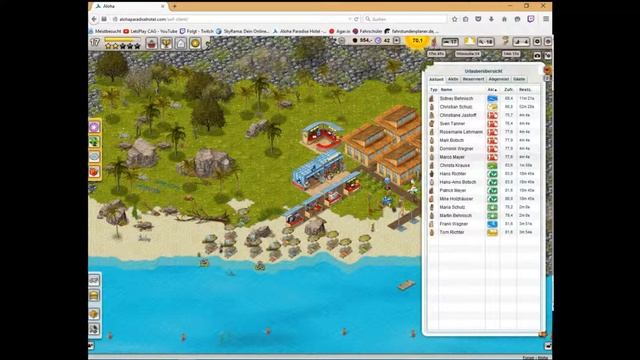Screen dimensions: 640x360
Task: Sort the guest list by Akt. column
Action: 493,89
